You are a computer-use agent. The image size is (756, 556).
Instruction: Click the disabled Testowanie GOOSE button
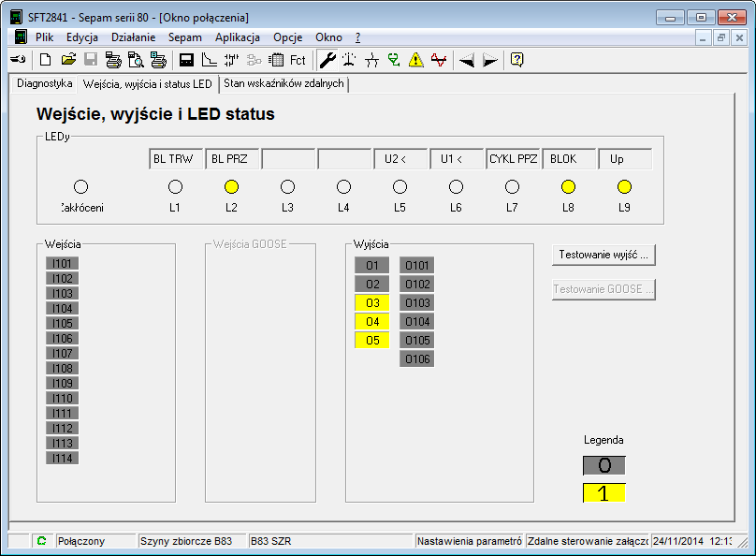[x=603, y=289]
